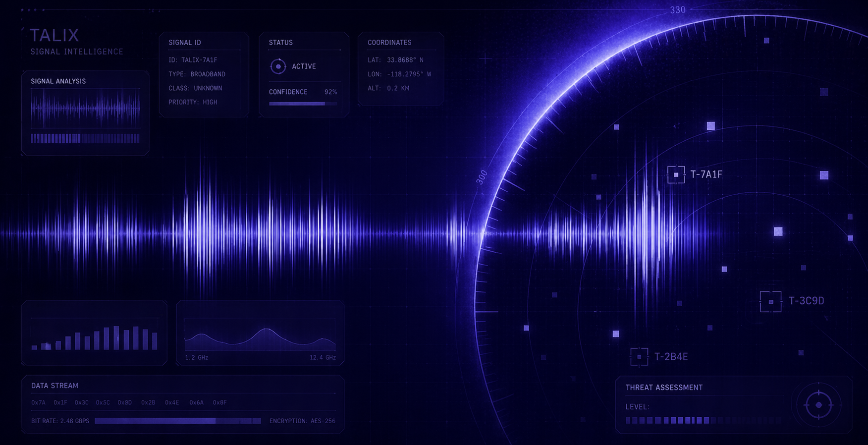Click the Signal Intelligence subtitle
The height and width of the screenshot is (445, 868).
pos(77,52)
